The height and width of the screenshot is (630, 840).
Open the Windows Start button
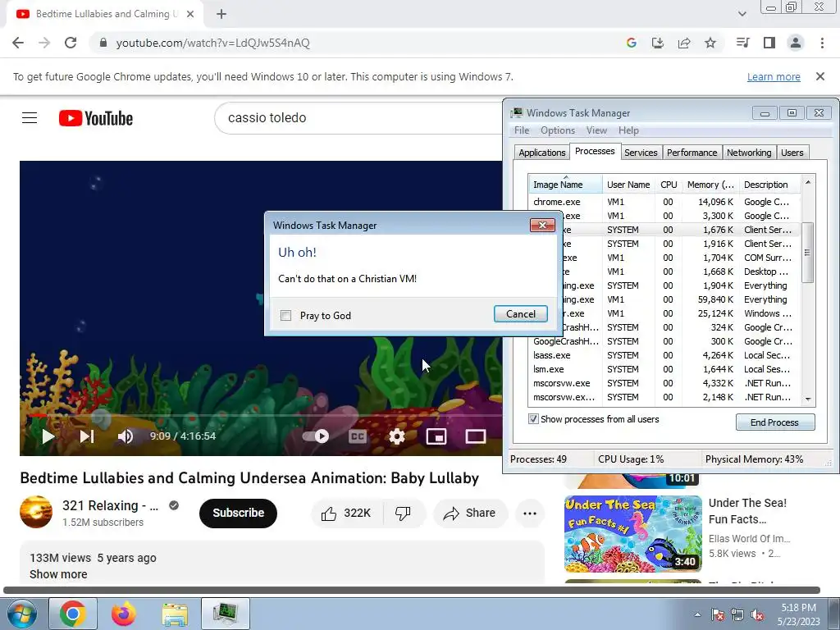click(x=21, y=614)
